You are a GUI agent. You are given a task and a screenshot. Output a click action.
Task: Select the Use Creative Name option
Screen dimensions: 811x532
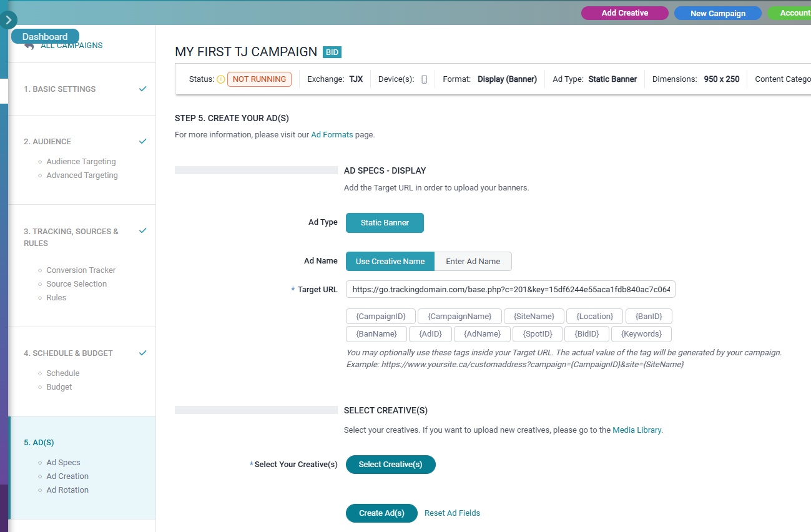click(390, 261)
